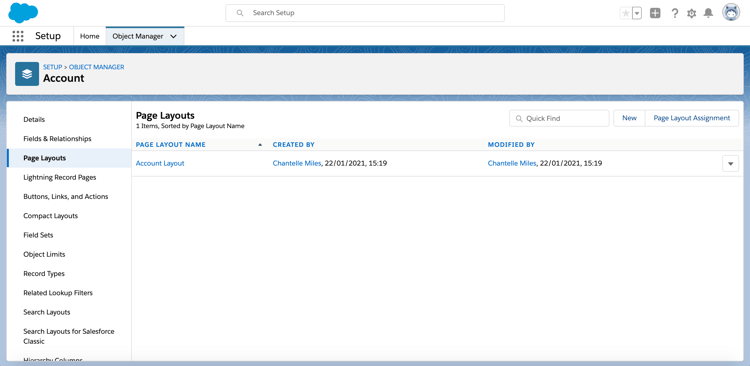Open Record Types in the sidebar
The width and height of the screenshot is (750, 366).
[44, 274]
